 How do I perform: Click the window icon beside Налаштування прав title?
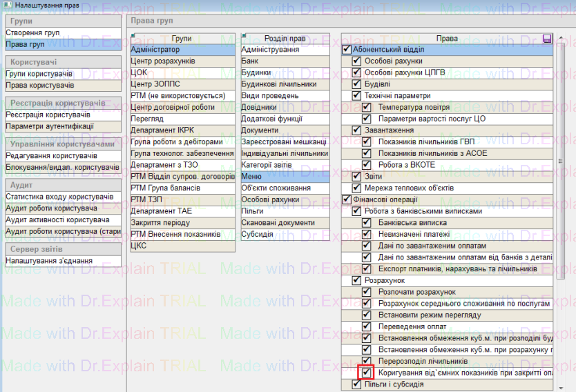6,6
